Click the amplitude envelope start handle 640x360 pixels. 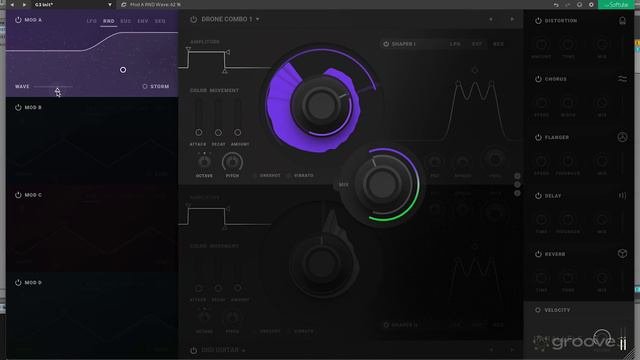188,49
